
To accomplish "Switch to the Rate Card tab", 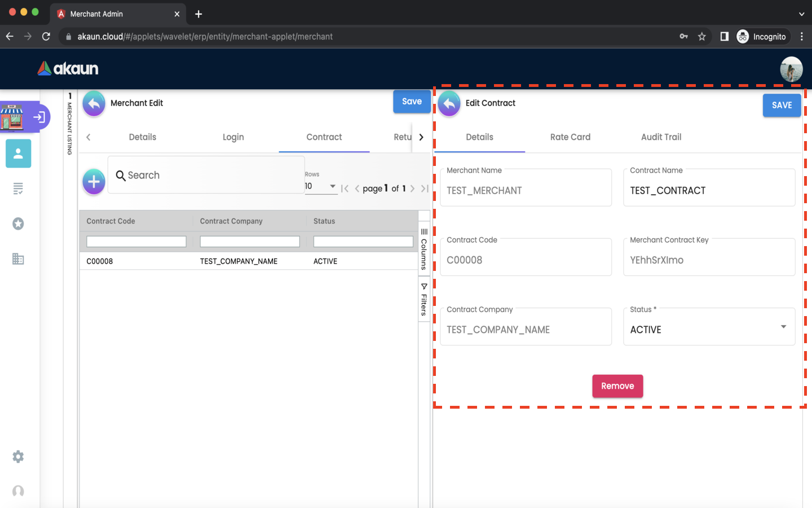I will point(570,137).
